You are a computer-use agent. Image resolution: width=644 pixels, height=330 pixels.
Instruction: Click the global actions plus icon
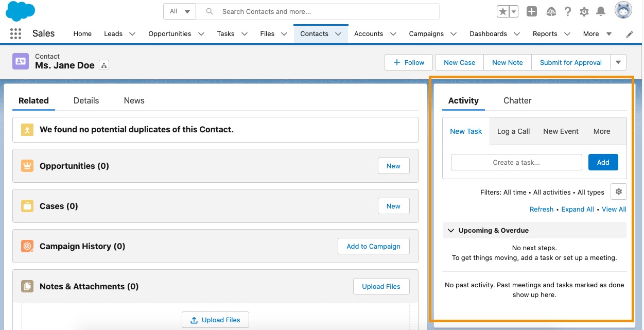pyautogui.click(x=532, y=11)
